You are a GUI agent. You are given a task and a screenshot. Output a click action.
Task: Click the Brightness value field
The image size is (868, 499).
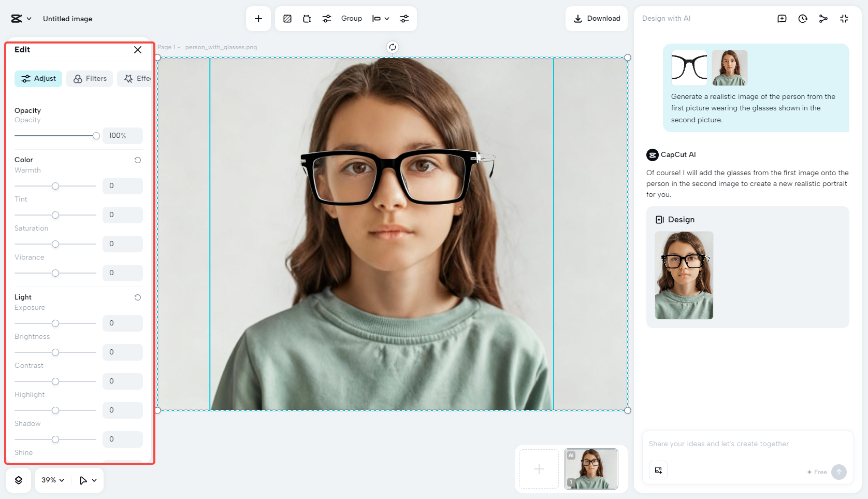click(123, 352)
